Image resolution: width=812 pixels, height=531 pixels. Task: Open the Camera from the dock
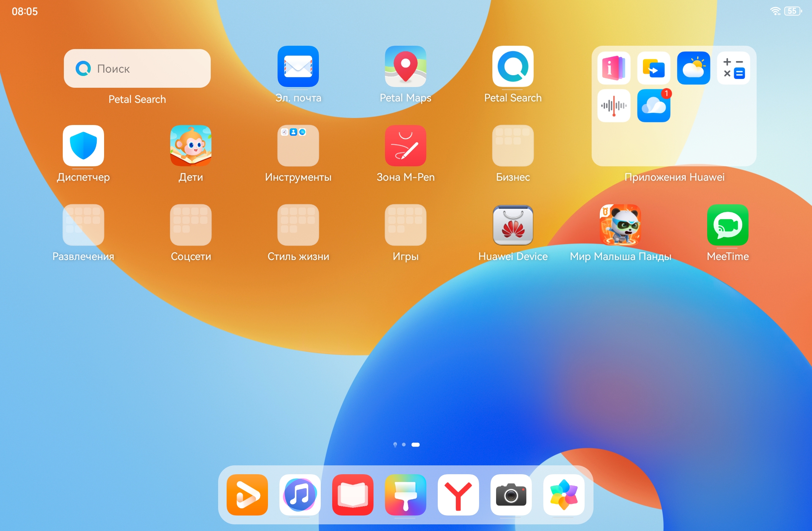(x=511, y=495)
